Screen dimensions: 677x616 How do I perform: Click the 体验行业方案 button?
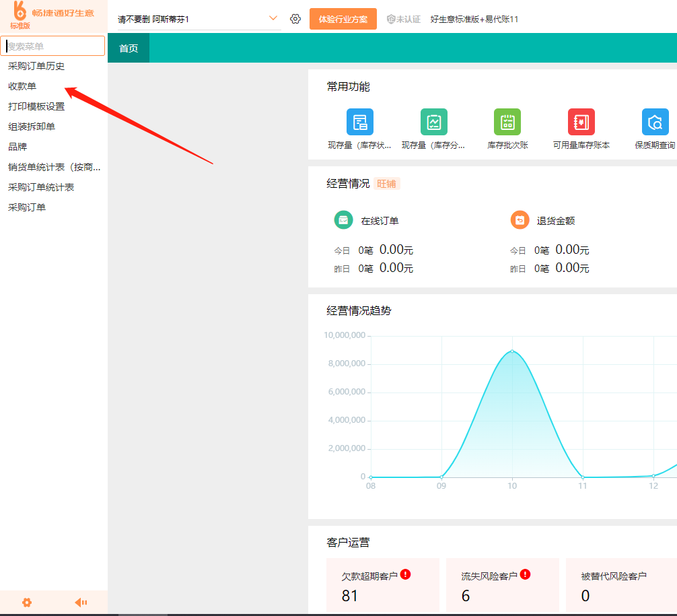(x=343, y=19)
